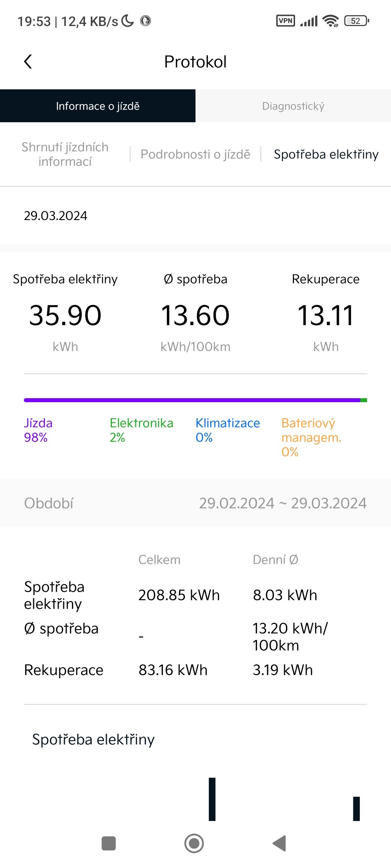Tap the Android back triangle button
The height and width of the screenshot is (868, 391).
click(279, 843)
